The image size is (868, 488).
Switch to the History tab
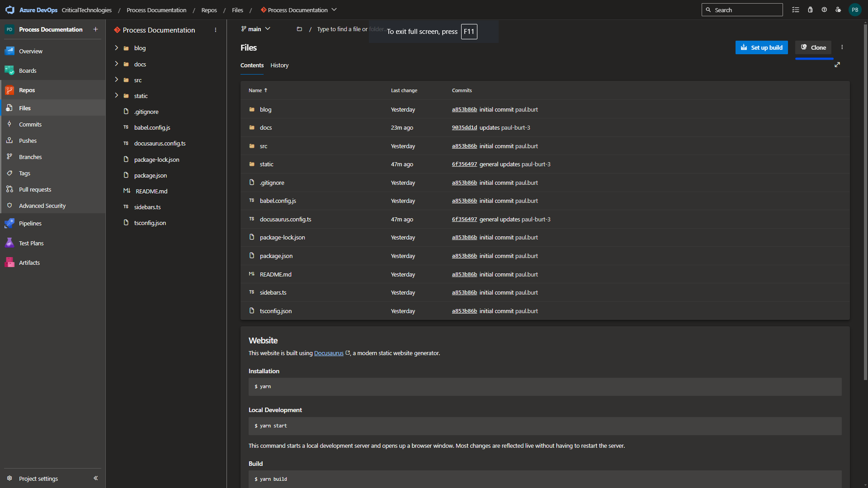[x=279, y=66]
